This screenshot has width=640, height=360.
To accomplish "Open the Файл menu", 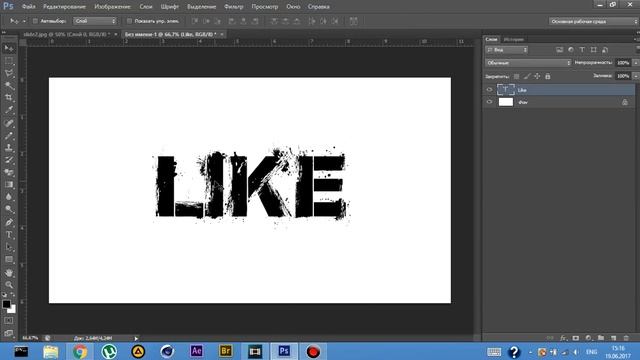I will click(28, 7).
